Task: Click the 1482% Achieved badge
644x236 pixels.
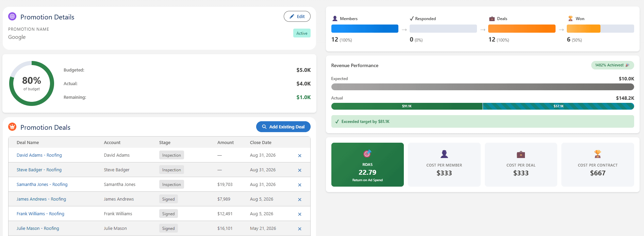Action: click(612, 65)
